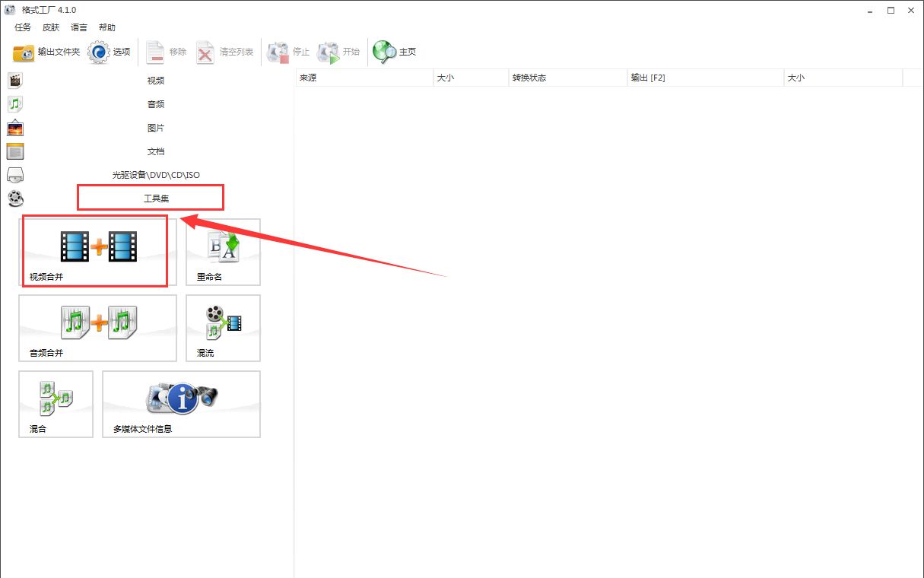This screenshot has width=924, height=578.
Task: Click the 输出 [F2] column header
Action: (x=706, y=78)
